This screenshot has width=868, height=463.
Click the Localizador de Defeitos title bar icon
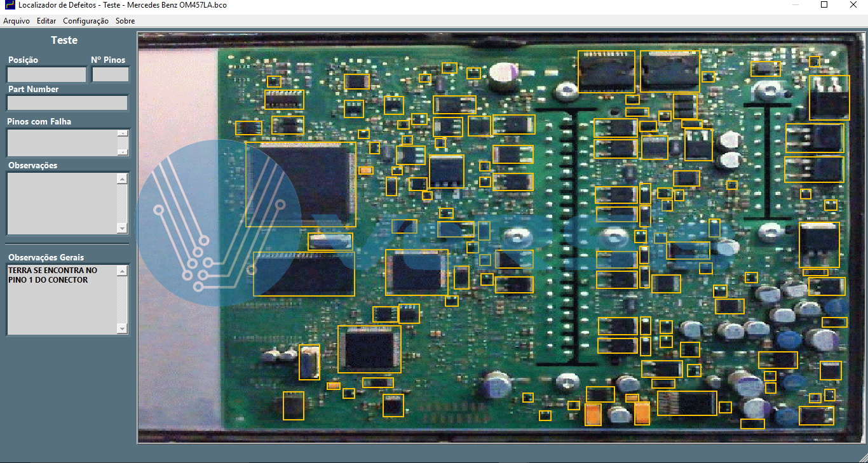click(10, 5)
